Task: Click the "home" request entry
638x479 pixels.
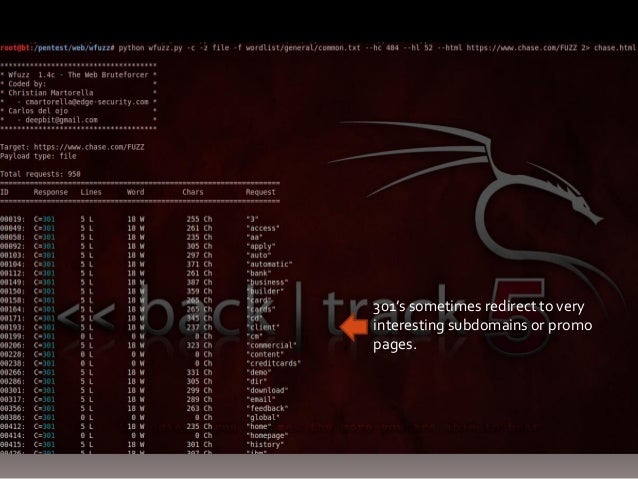Action: pos(259,426)
